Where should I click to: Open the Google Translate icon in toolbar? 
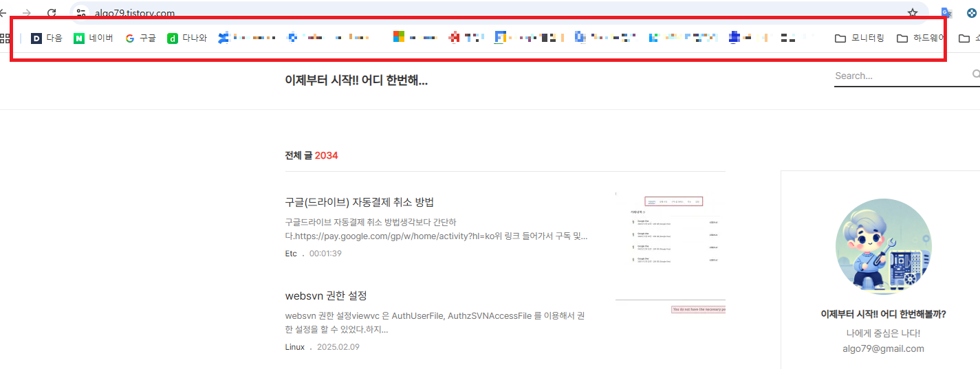click(946, 12)
